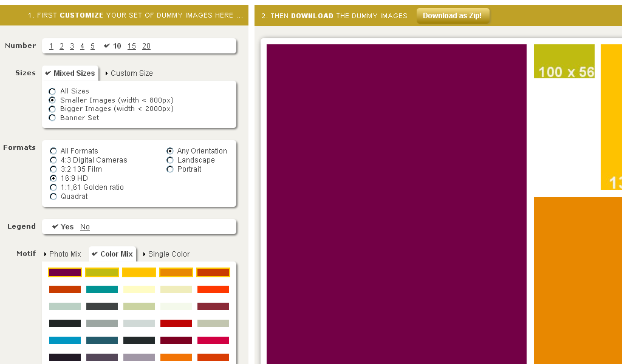The image size is (622, 364).
Task: Set number of images to 15
Action: 132,46
